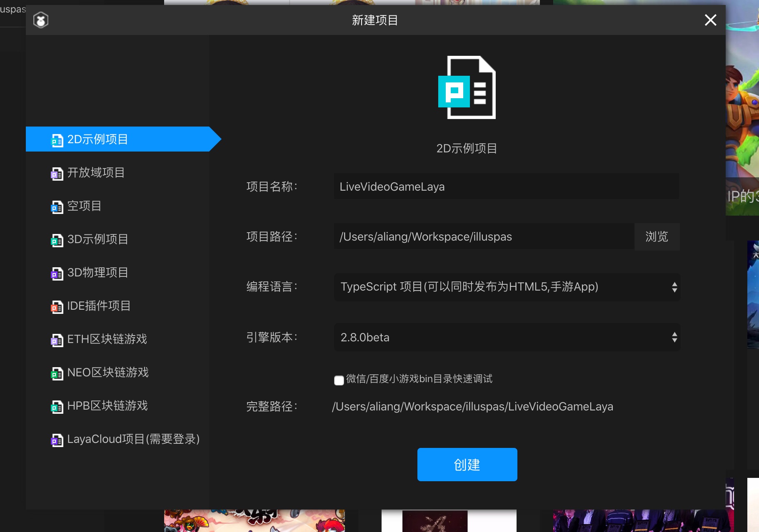
Task: Click the large project template icon
Action: click(x=467, y=87)
